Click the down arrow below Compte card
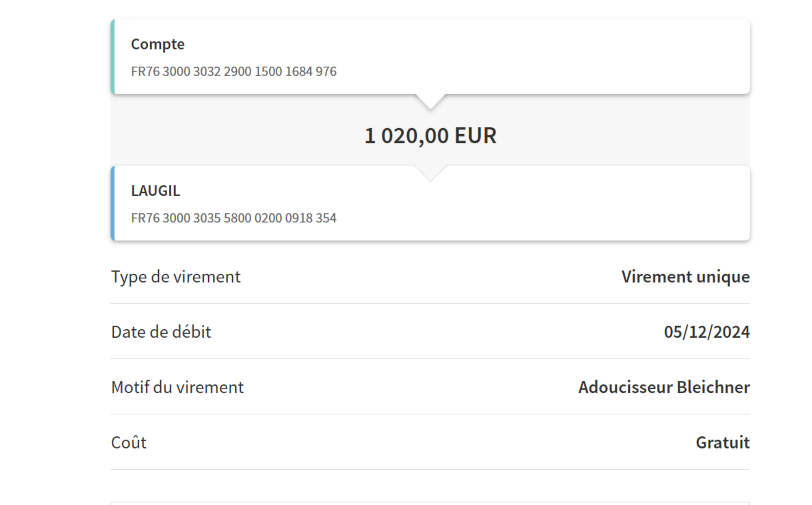812x505 pixels. [x=430, y=101]
